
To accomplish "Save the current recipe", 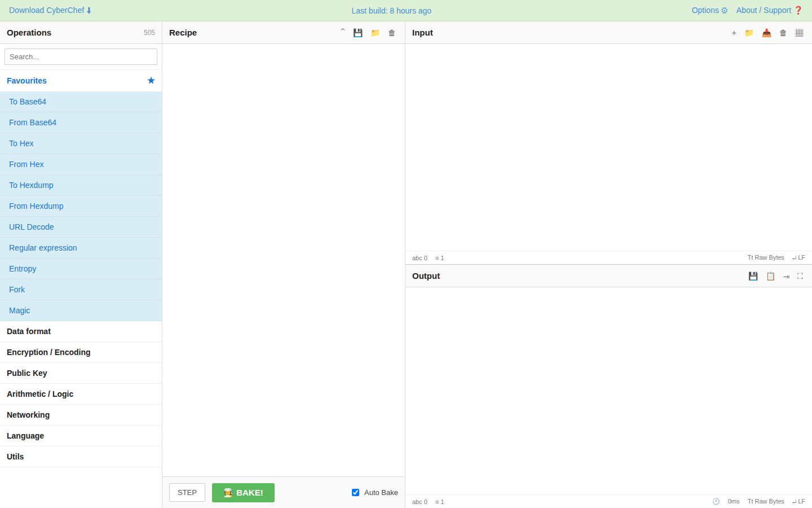I will 358,33.
